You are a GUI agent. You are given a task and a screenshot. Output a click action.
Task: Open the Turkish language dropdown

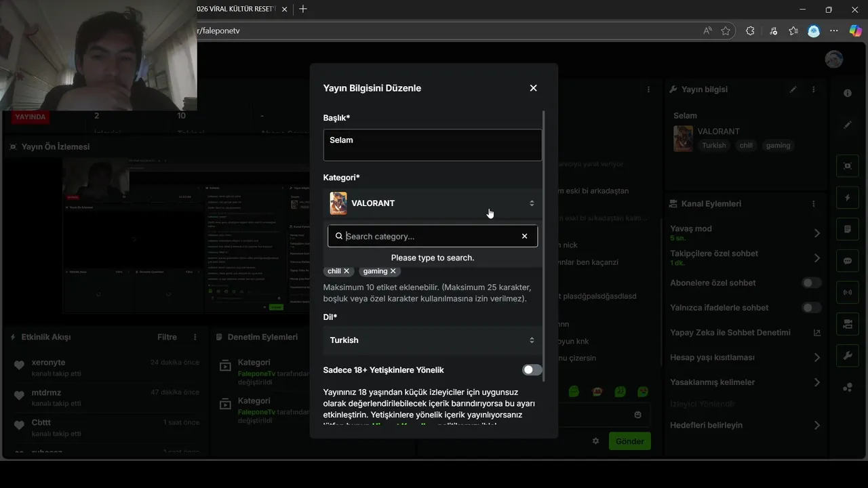[x=433, y=340]
